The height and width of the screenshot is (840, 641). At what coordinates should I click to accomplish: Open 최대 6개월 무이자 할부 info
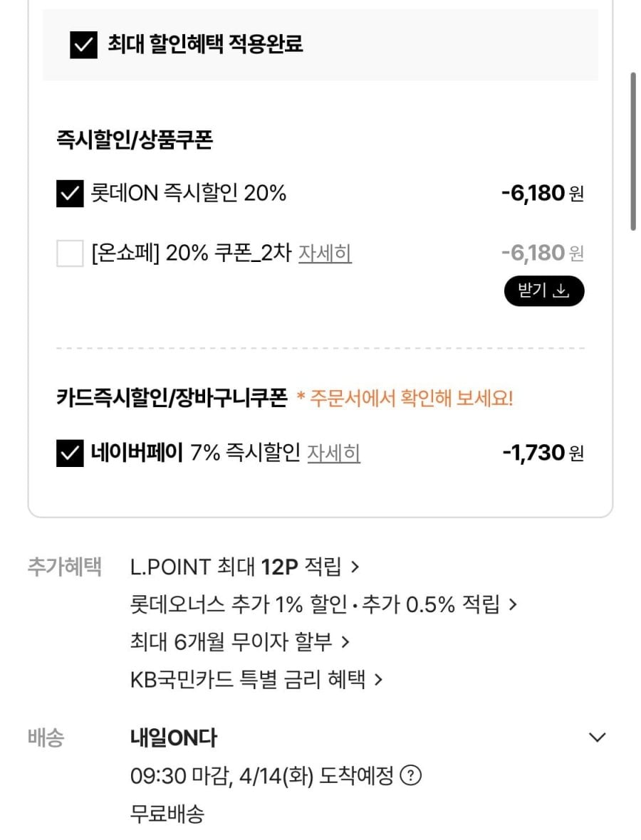click(239, 642)
